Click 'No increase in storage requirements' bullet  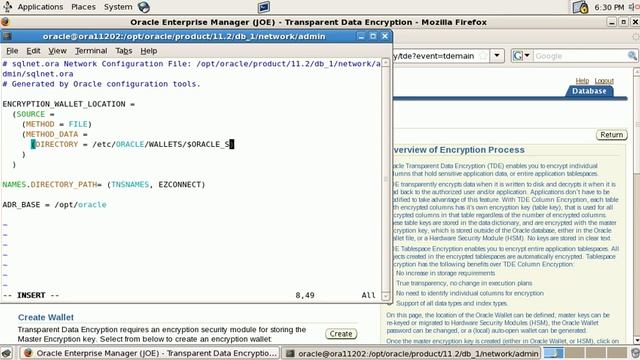click(445, 273)
